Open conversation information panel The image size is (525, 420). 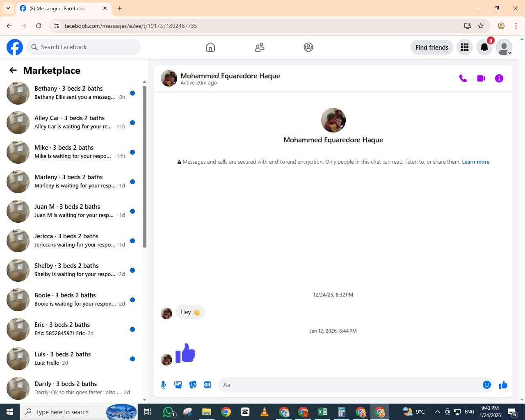pos(499,78)
